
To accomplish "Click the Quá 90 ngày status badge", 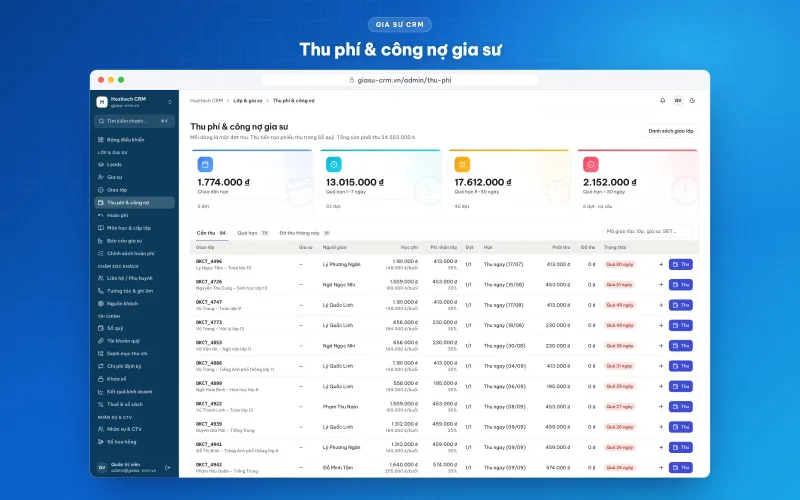I will [x=619, y=264].
